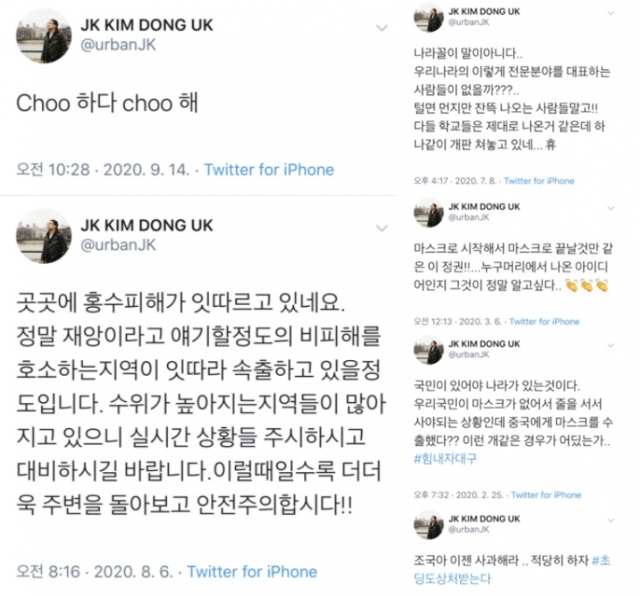Expand the chevron menu on the 2020. 3. 6. mask tweet
The width and height of the screenshot is (640, 597).
coord(611,208)
